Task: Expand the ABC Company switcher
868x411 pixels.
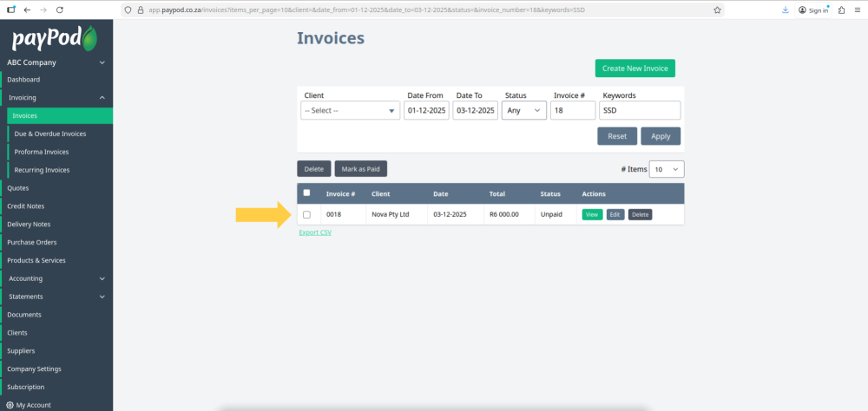Action: pyautogui.click(x=102, y=62)
